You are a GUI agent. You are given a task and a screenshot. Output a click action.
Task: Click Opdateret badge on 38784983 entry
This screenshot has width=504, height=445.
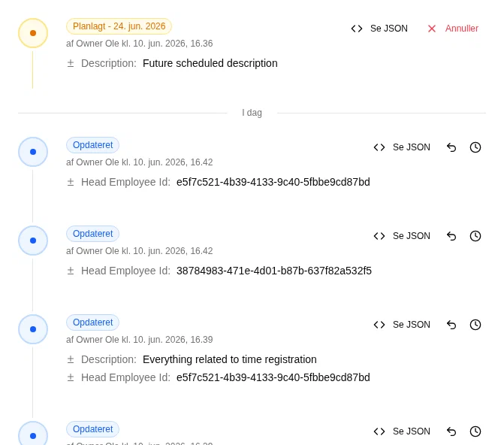coord(92,234)
